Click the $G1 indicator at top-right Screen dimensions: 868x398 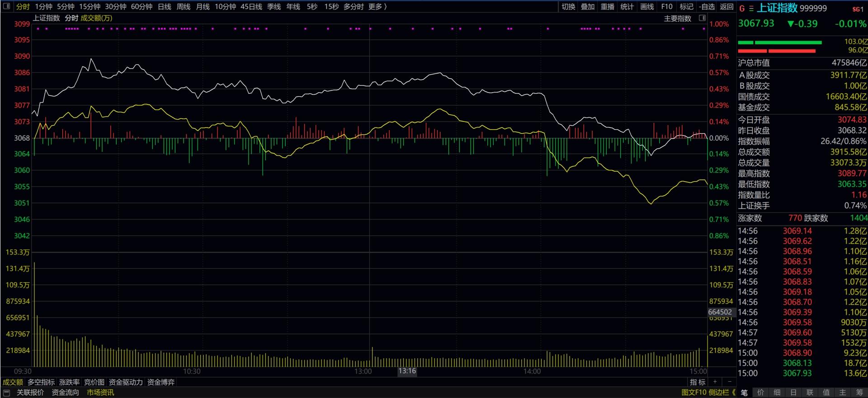(x=858, y=9)
